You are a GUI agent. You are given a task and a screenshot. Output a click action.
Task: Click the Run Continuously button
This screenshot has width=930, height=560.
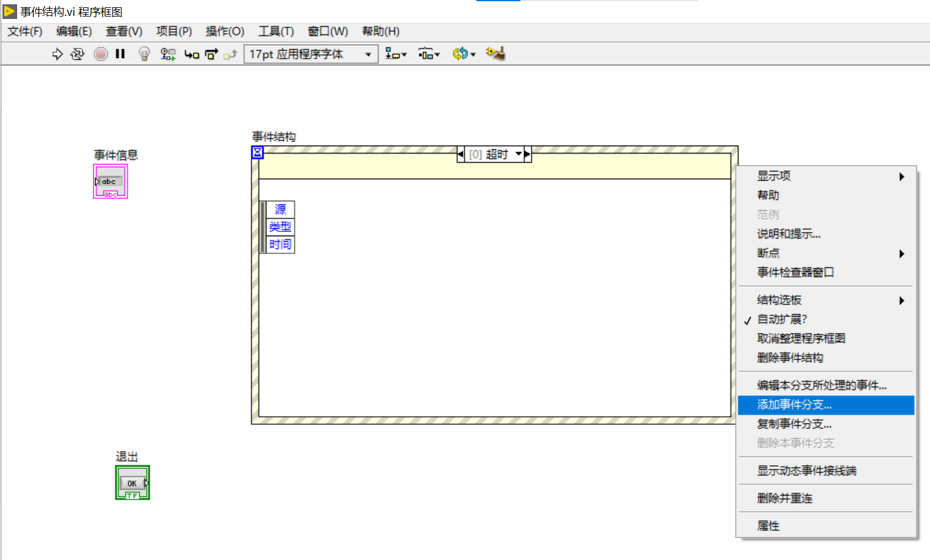(77, 54)
